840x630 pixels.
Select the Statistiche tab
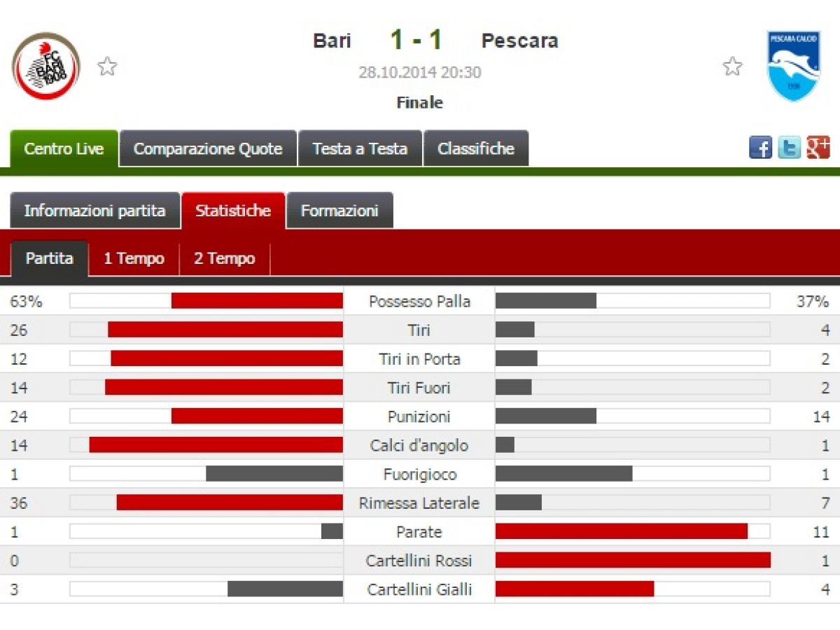pos(233,211)
